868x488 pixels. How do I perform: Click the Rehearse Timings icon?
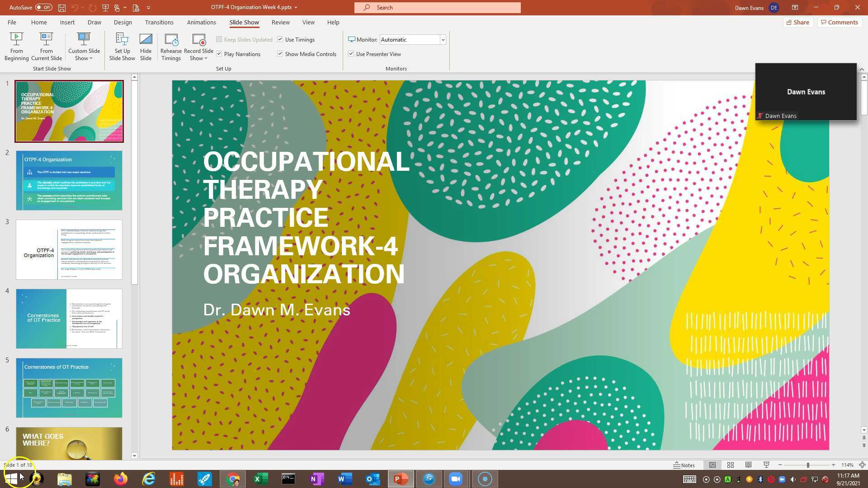point(171,47)
